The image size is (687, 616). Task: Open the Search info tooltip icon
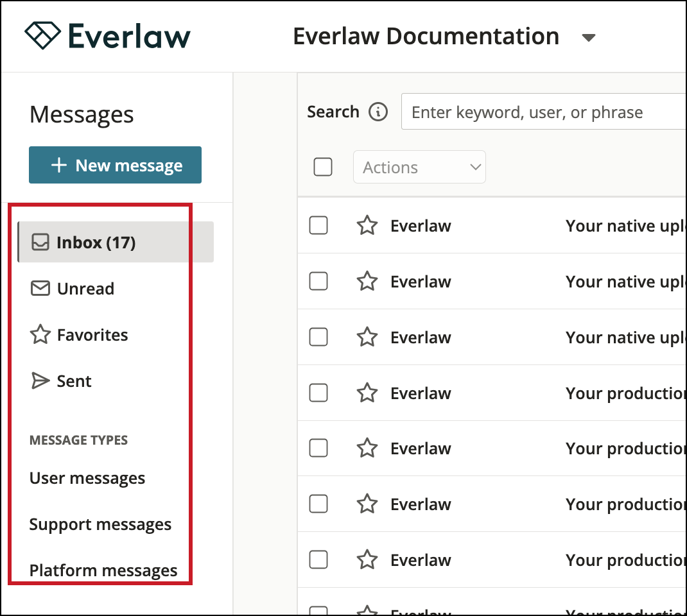click(378, 112)
